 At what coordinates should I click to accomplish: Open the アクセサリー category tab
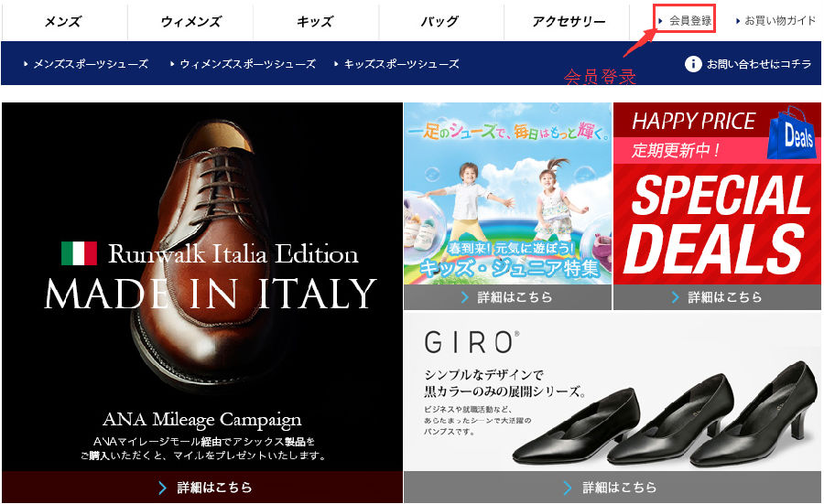tap(568, 22)
